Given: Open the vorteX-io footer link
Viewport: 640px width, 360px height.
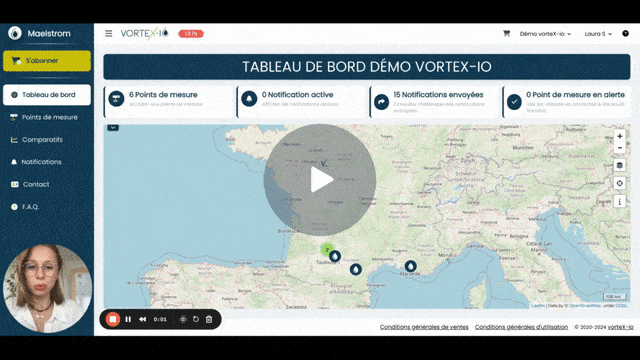Looking at the screenshot, I should point(620,327).
